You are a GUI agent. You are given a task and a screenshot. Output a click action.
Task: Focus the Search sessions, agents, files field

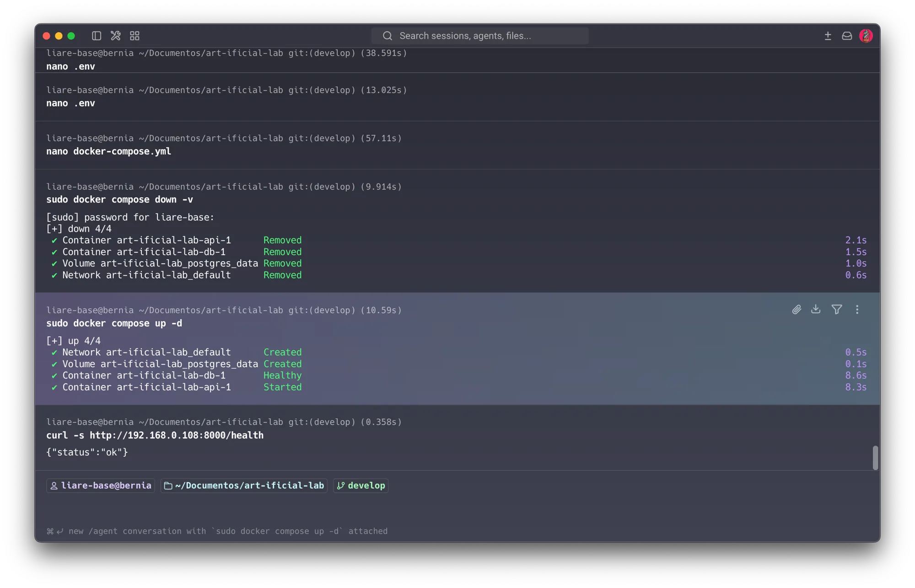coord(480,36)
